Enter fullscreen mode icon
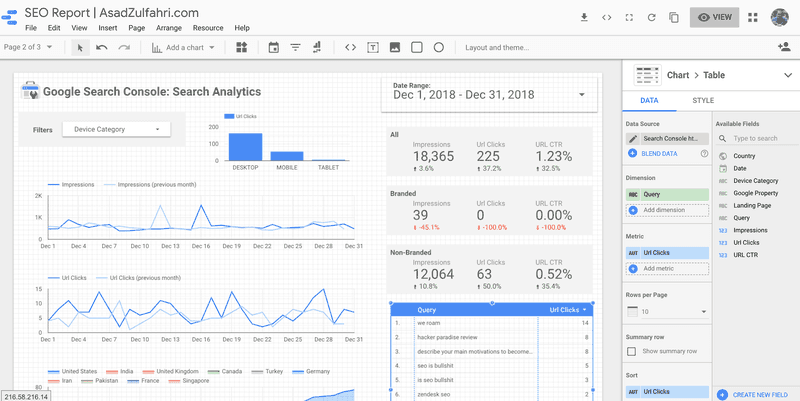Screen dimensions: 800x401 tap(629, 17)
